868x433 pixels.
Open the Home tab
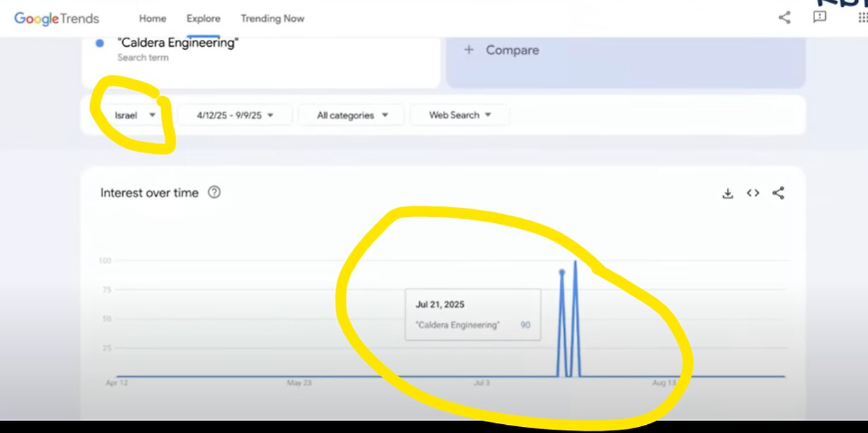(153, 18)
